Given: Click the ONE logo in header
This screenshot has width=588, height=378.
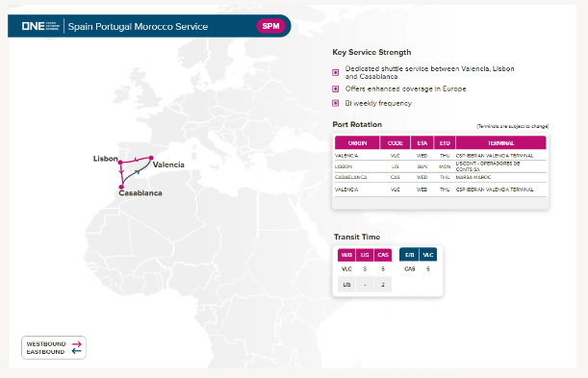Looking at the screenshot, I should [40, 26].
